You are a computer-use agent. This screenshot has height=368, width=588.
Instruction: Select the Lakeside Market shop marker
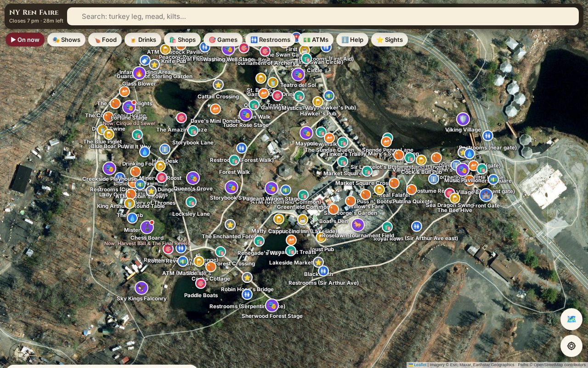point(291,251)
